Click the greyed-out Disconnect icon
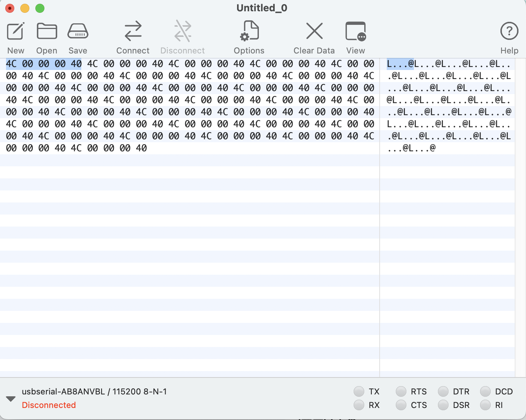Viewport: 526px width, 420px height. 183,31
